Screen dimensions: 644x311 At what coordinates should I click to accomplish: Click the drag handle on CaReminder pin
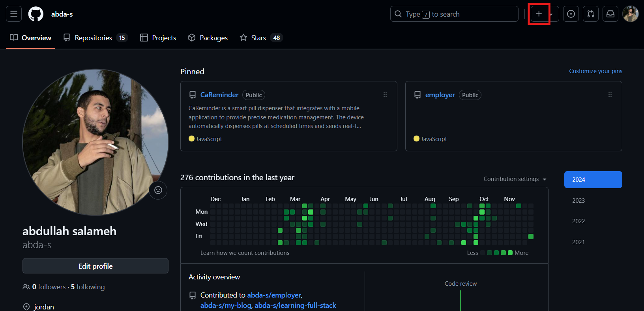pos(385,95)
